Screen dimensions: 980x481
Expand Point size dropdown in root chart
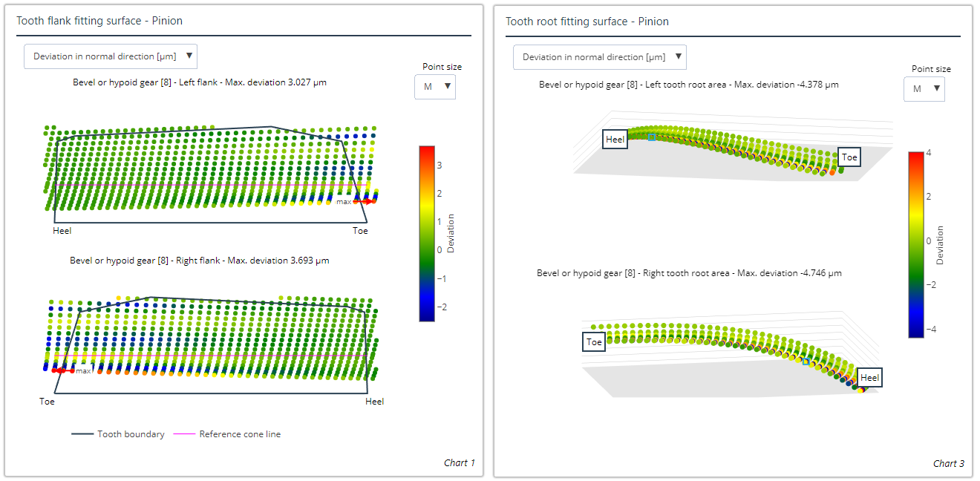[x=924, y=89]
